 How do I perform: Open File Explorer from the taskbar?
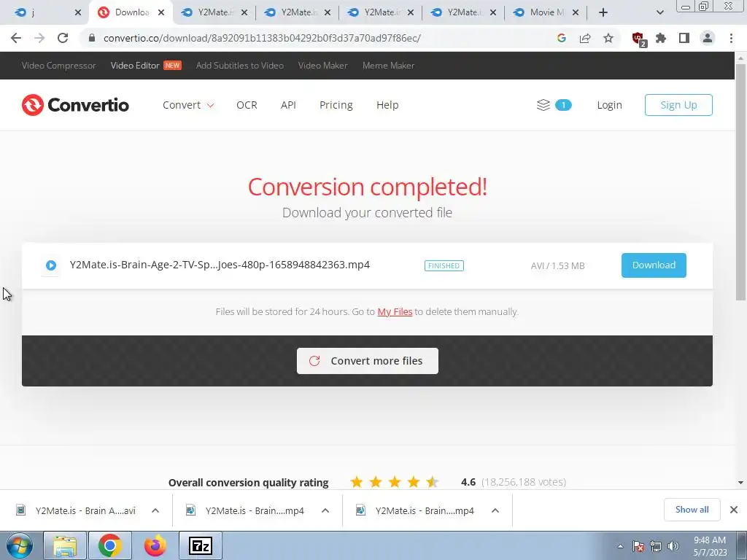click(x=65, y=545)
